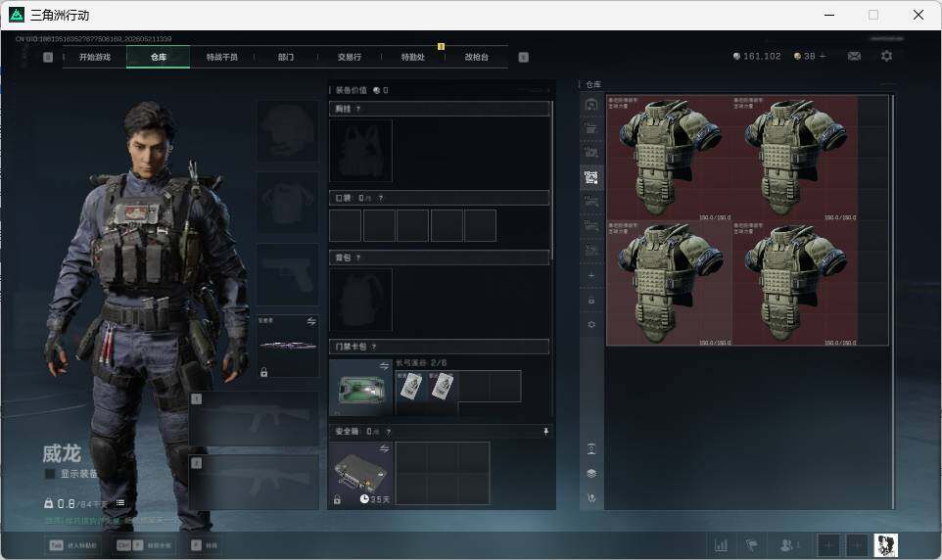Click the green key card case
Screen dimensions: 942x560
(x=360, y=388)
